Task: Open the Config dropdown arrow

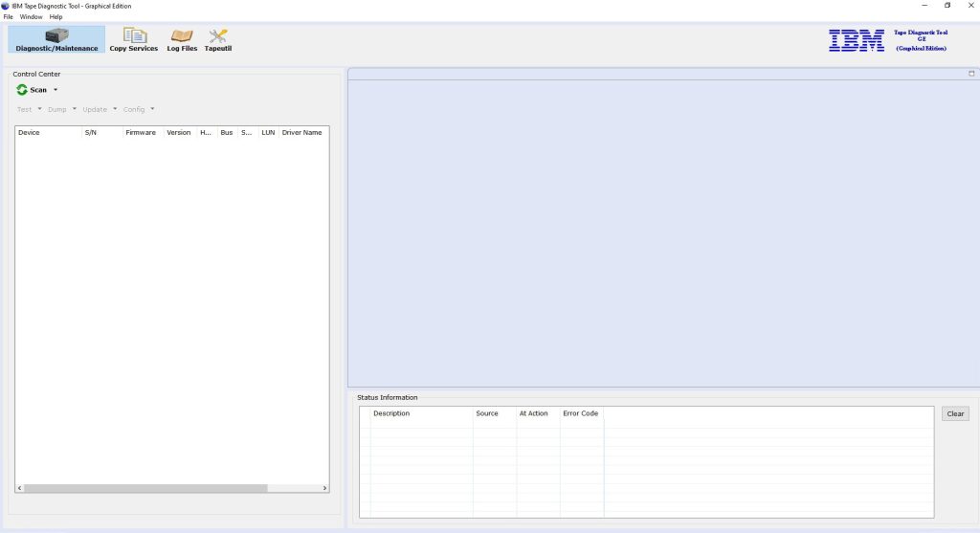Action: (152, 109)
